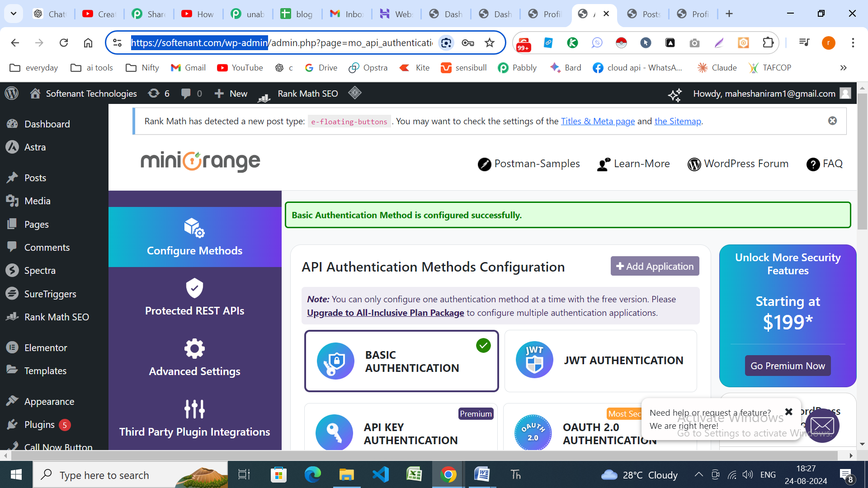Open comments icon in admin bar
The height and width of the screenshot is (488, 868).
[x=191, y=93]
